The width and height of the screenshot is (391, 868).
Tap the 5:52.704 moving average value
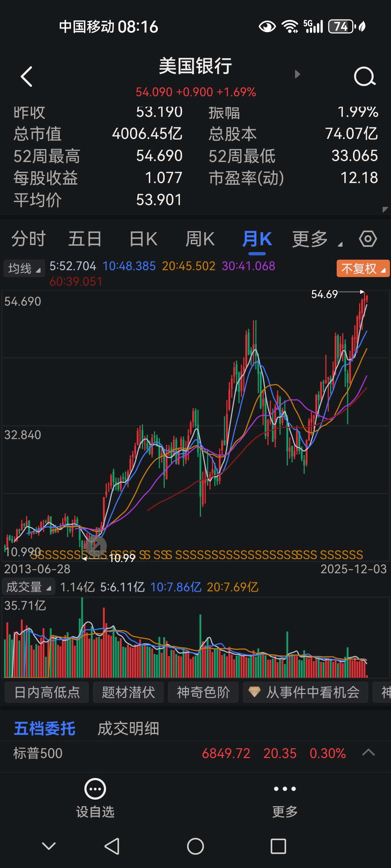pyautogui.click(x=73, y=266)
